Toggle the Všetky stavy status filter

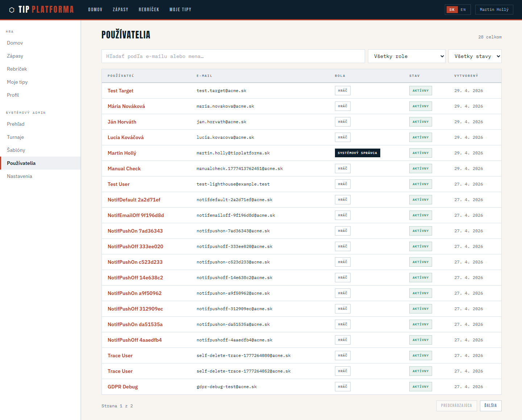[475, 56]
